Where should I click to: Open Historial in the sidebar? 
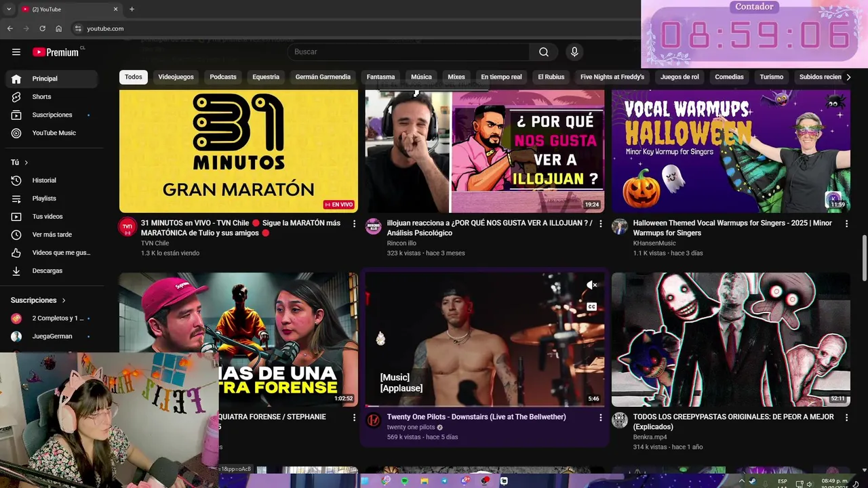[x=52, y=180]
